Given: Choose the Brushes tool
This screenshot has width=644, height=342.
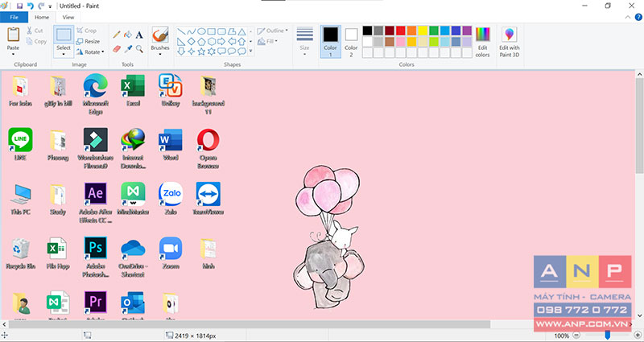Looking at the screenshot, I should pyautogui.click(x=160, y=35).
